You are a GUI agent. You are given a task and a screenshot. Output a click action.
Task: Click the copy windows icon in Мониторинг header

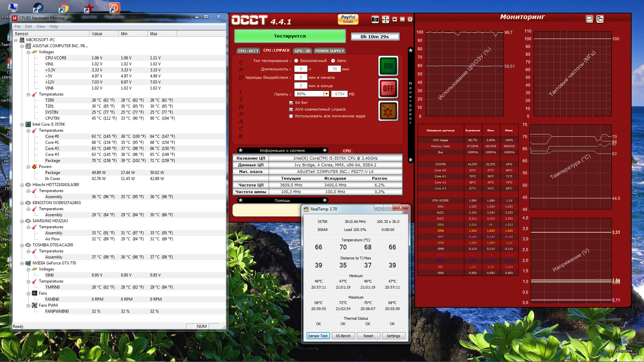point(600,19)
